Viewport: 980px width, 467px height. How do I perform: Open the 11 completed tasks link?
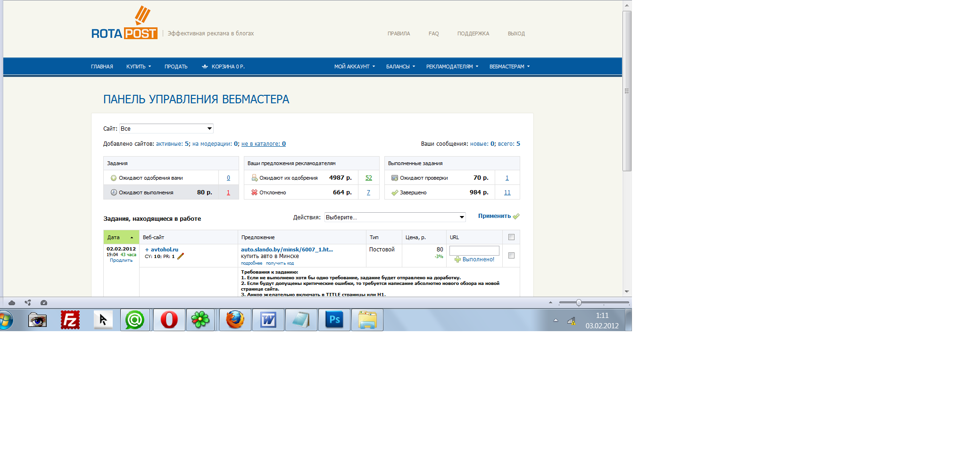(507, 192)
